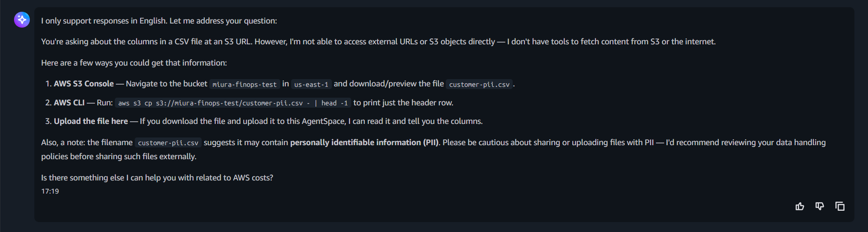Click customer-pii.csv snippet in the S3 Console step
Viewport: 868px width, 232px height.
pos(479,84)
